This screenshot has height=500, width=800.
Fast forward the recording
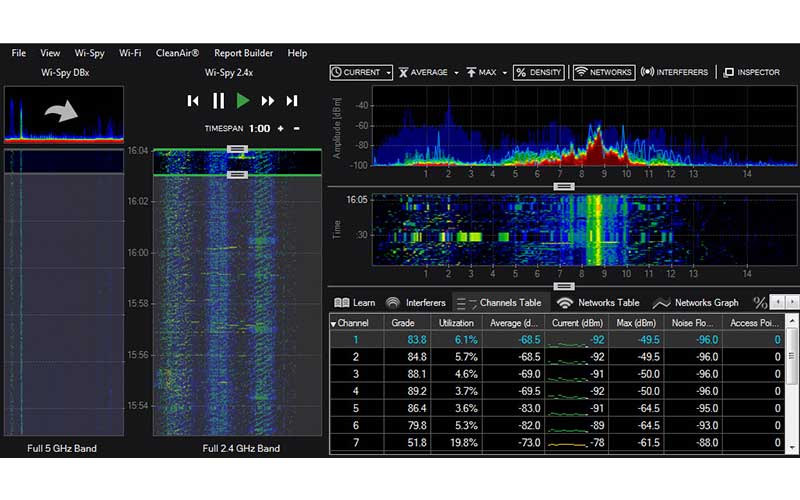(268, 101)
